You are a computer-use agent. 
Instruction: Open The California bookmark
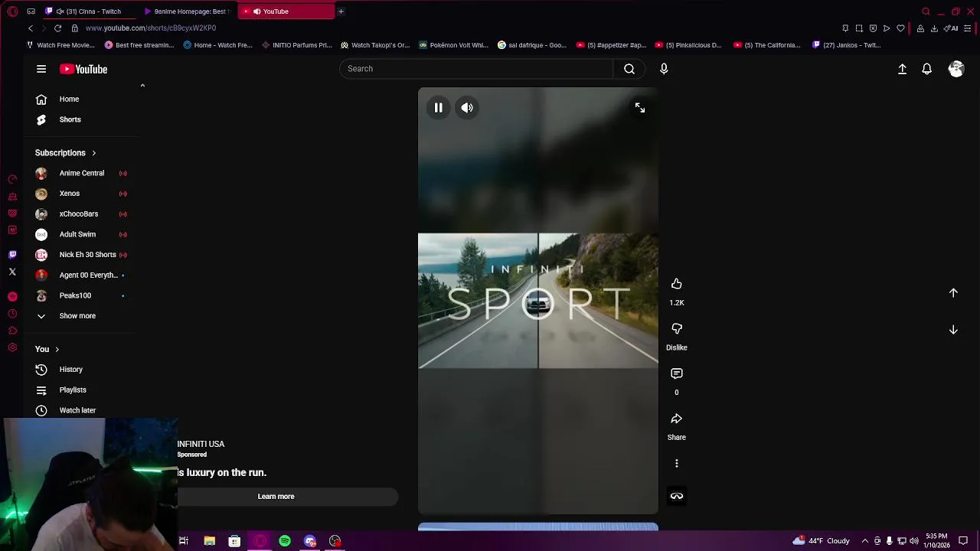click(767, 45)
